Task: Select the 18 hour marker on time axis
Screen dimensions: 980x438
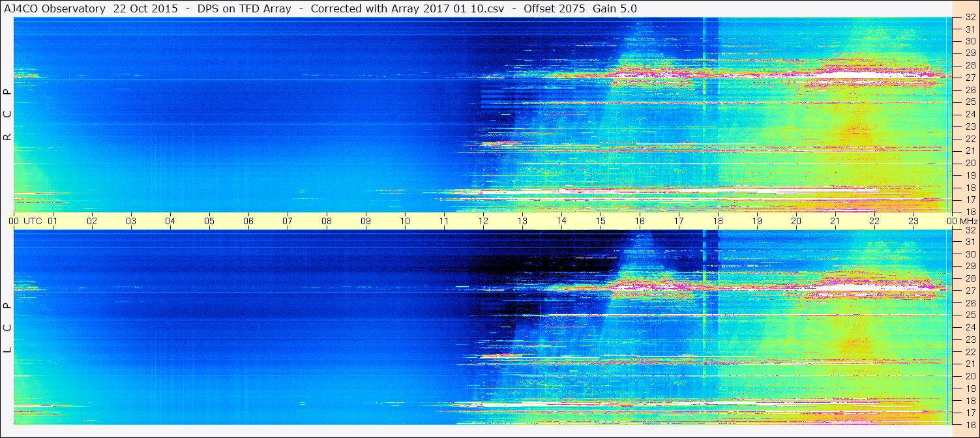Action: [718, 221]
